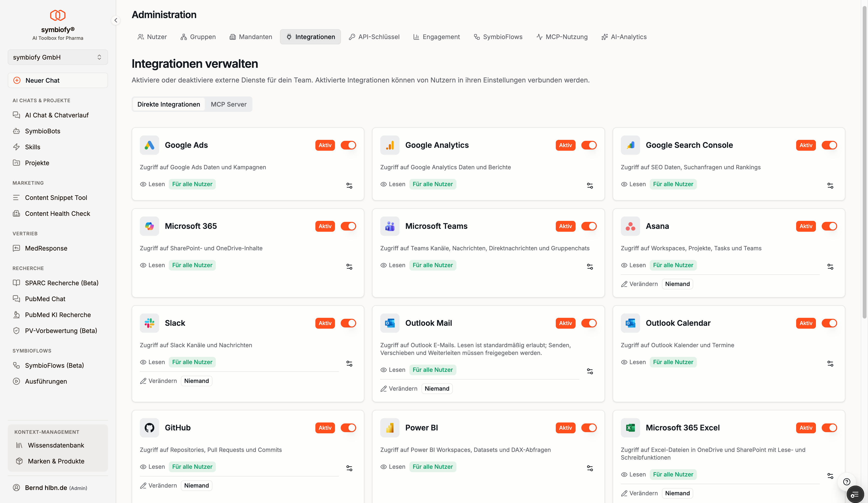Open the SymbioFlows admin tab
Viewport: 868px width, 503px height.
point(498,37)
